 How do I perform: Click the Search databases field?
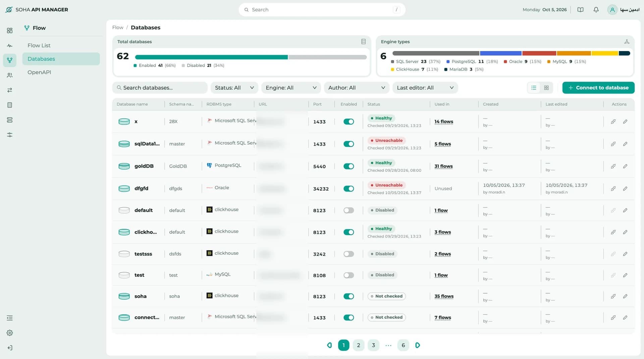click(160, 88)
